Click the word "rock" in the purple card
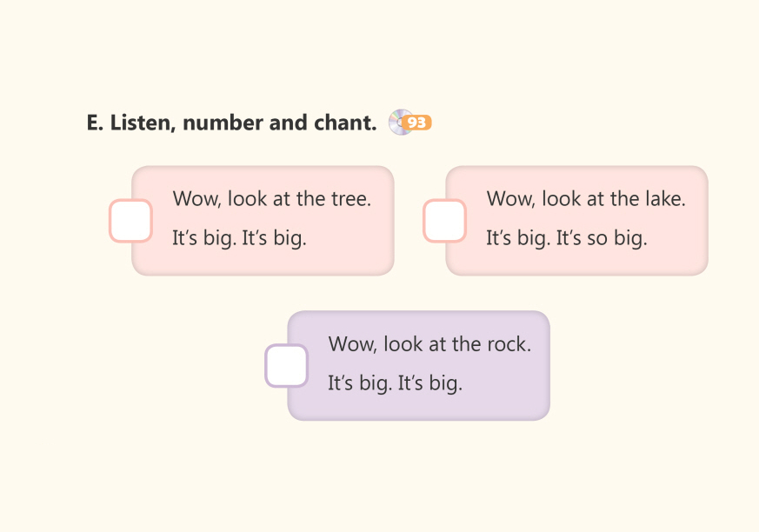 pyautogui.click(x=509, y=344)
